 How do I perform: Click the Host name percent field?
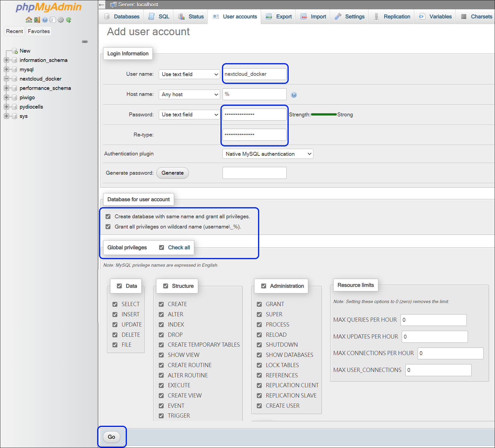(x=254, y=94)
